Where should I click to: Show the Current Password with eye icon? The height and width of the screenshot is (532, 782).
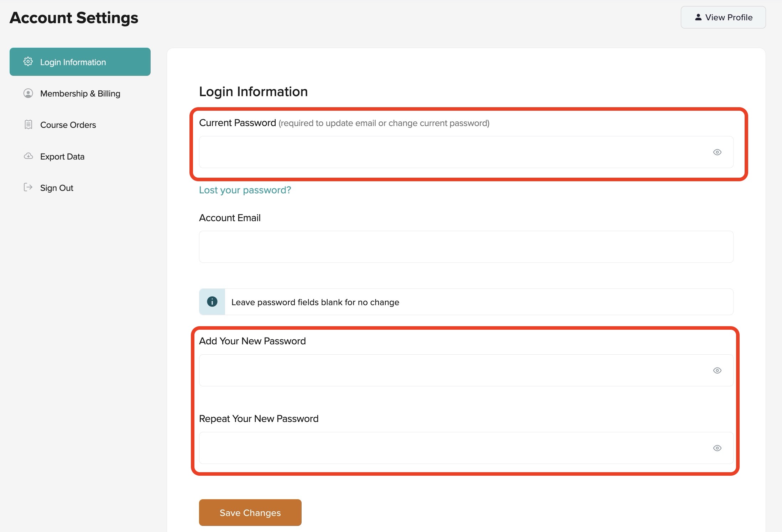click(717, 152)
